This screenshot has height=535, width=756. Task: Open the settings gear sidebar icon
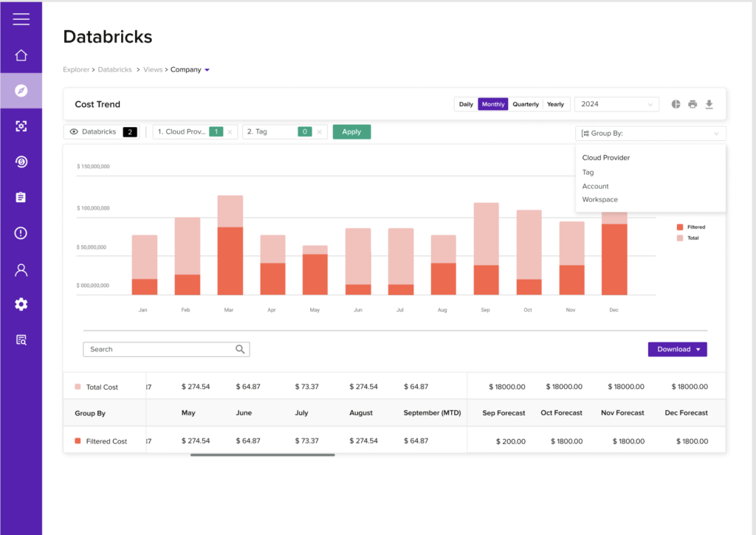21,304
